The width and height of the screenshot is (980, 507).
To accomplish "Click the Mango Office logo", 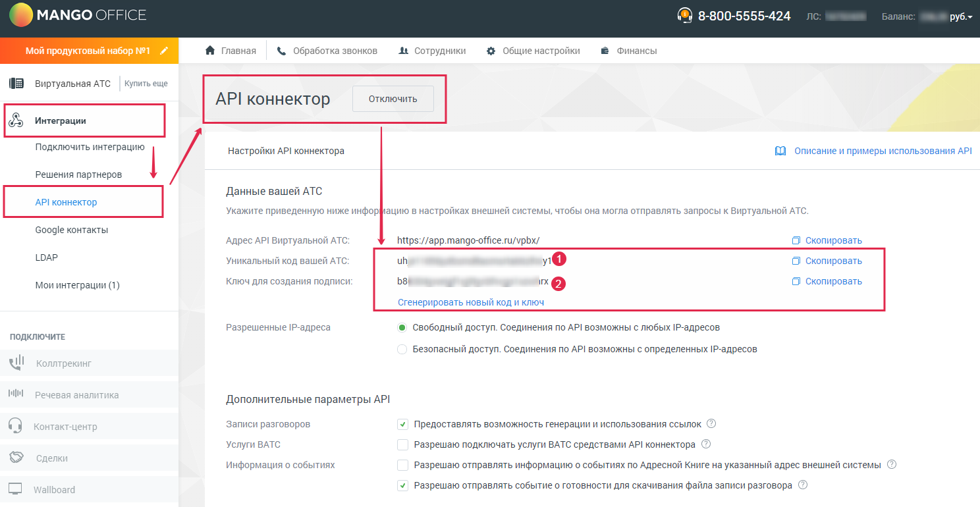I will click(x=78, y=14).
